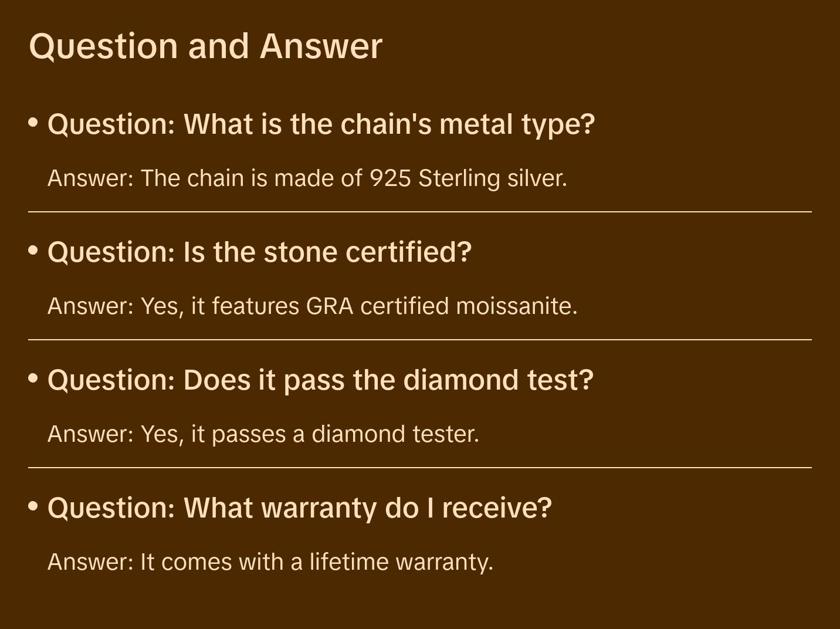Image resolution: width=840 pixels, height=629 pixels.
Task: Click the divider line below the moissanite answer
Action: pos(420,340)
